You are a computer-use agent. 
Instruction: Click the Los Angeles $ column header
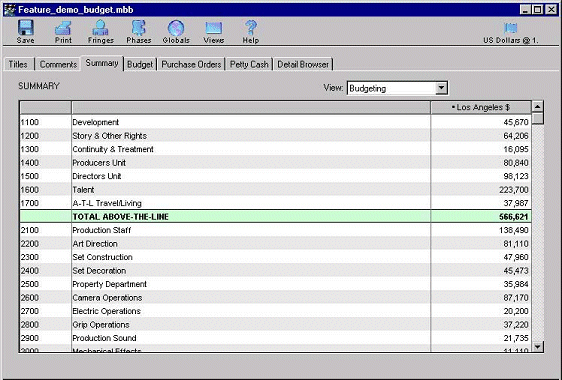pyautogui.click(x=481, y=108)
